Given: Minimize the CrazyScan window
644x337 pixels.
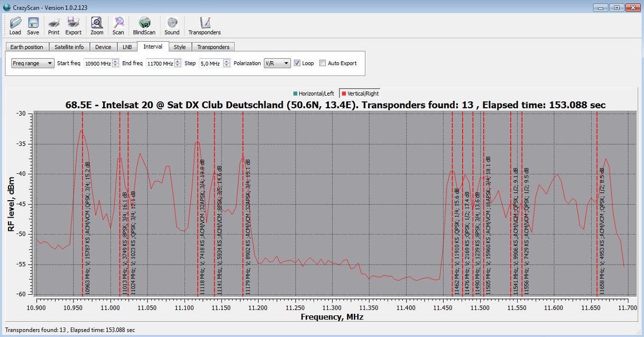Looking at the screenshot, I should pyautogui.click(x=601, y=7).
